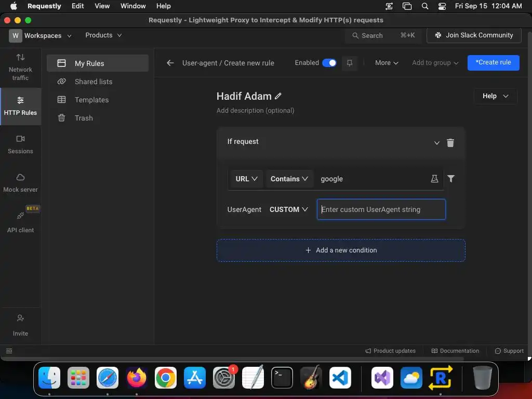This screenshot has width=532, height=399.
Task: Open Mock server section
Action: [20, 183]
